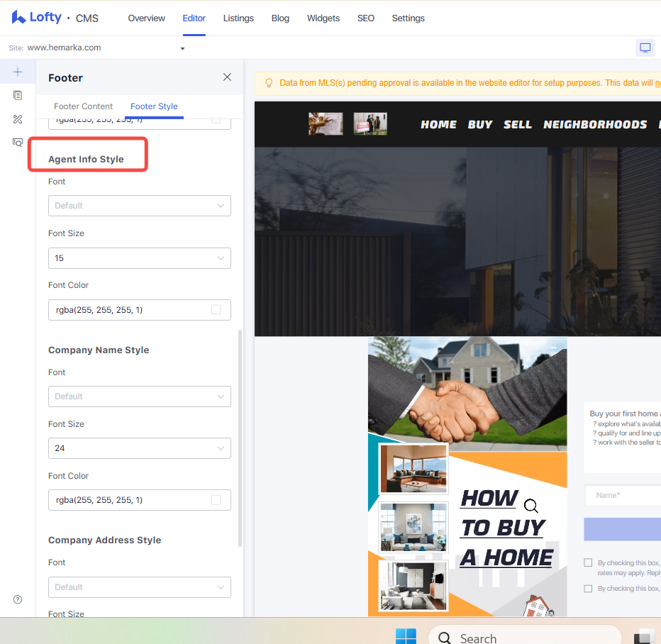Open the pages icon in left sidebar
The height and width of the screenshot is (644, 661).
coord(18,95)
